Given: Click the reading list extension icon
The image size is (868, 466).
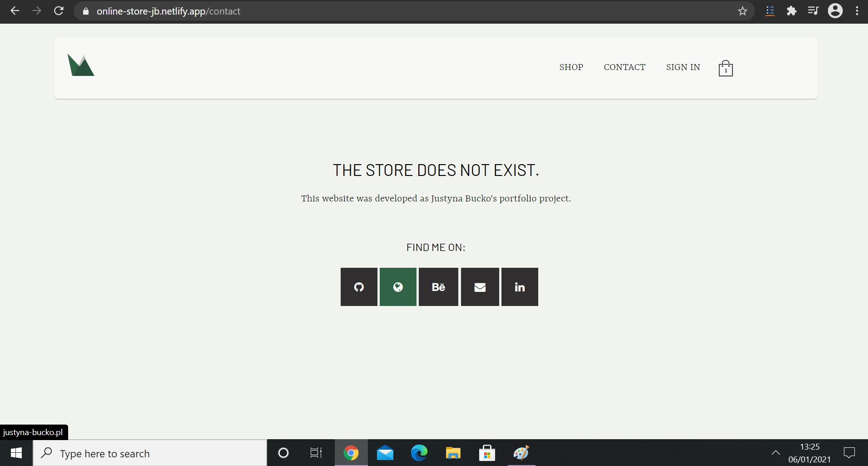Looking at the screenshot, I should click(x=770, y=11).
